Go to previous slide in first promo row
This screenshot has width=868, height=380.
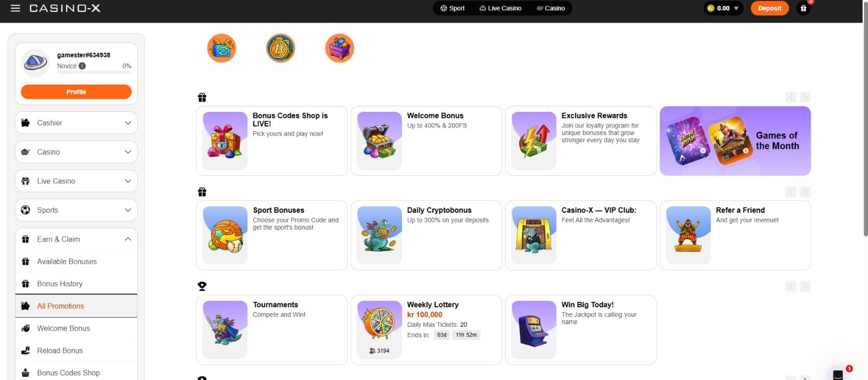pyautogui.click(x=791, y=97)
